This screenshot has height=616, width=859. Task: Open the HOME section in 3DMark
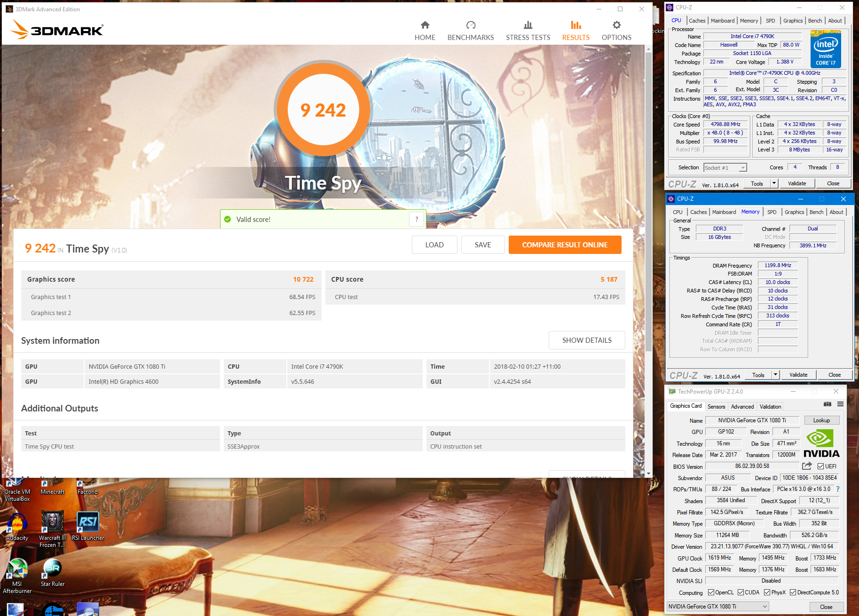(x=425, y=31)
